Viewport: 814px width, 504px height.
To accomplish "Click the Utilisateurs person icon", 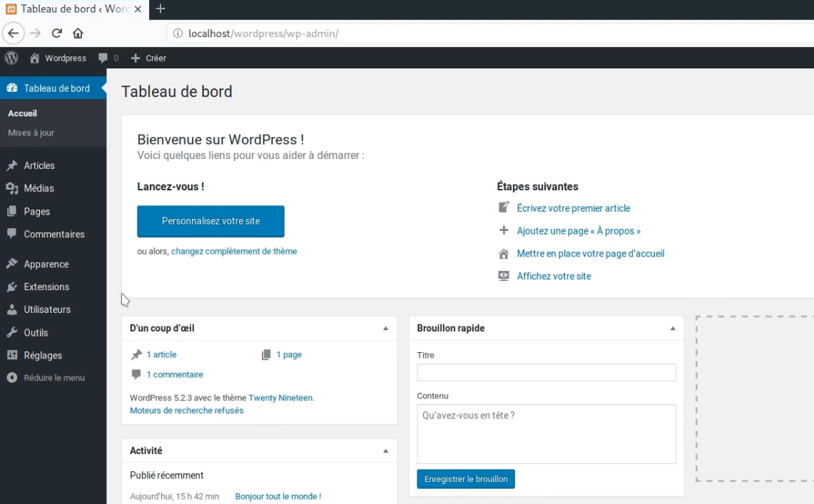I will [x=12, y=309].
